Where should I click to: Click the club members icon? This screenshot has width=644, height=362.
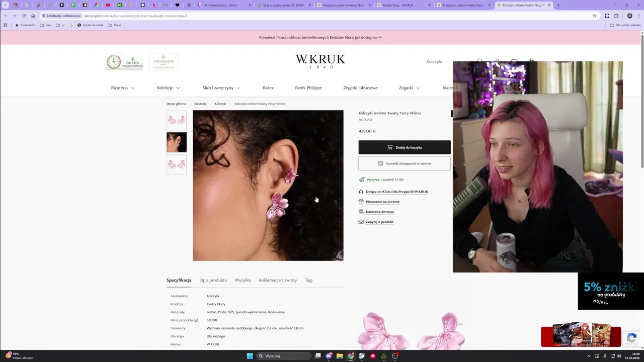click(x=361, y=192)
